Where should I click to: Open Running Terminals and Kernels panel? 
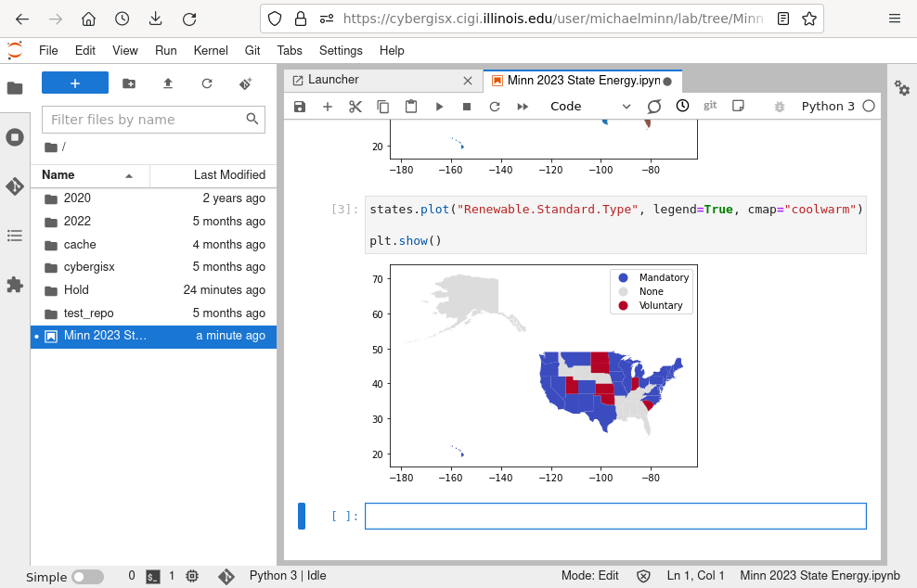pyautogui.click(x=15, y=137)
